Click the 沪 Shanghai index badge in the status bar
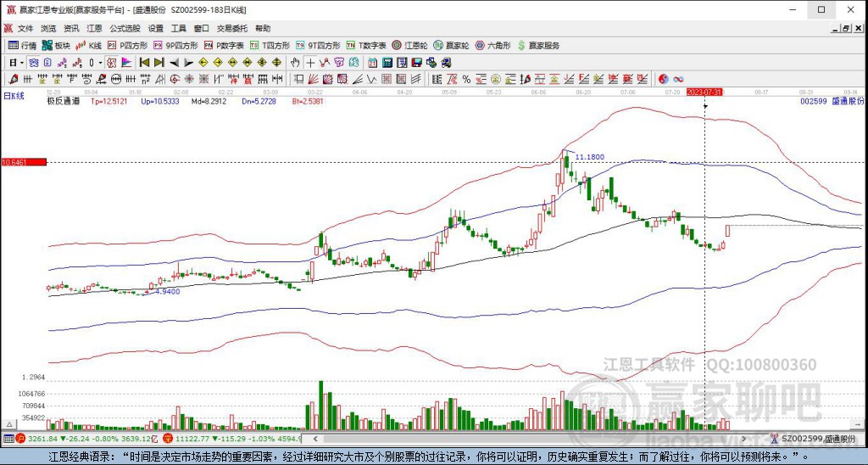 [x=20, y=439]
